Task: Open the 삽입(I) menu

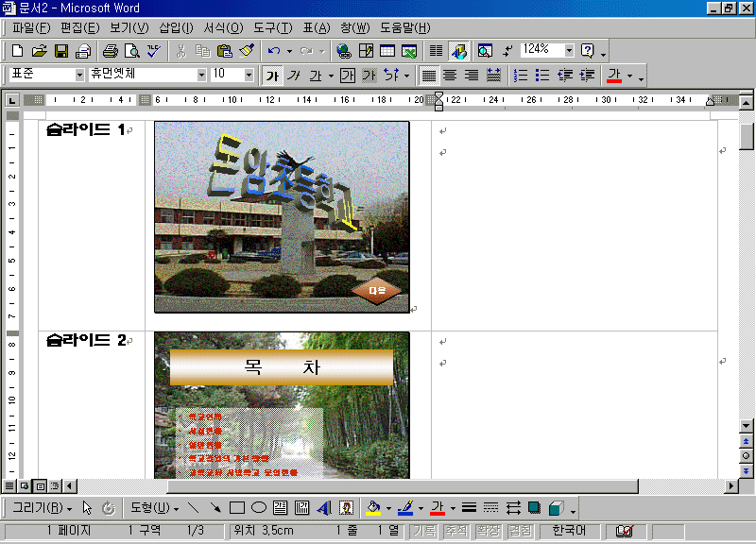Action: pos(176,28)
